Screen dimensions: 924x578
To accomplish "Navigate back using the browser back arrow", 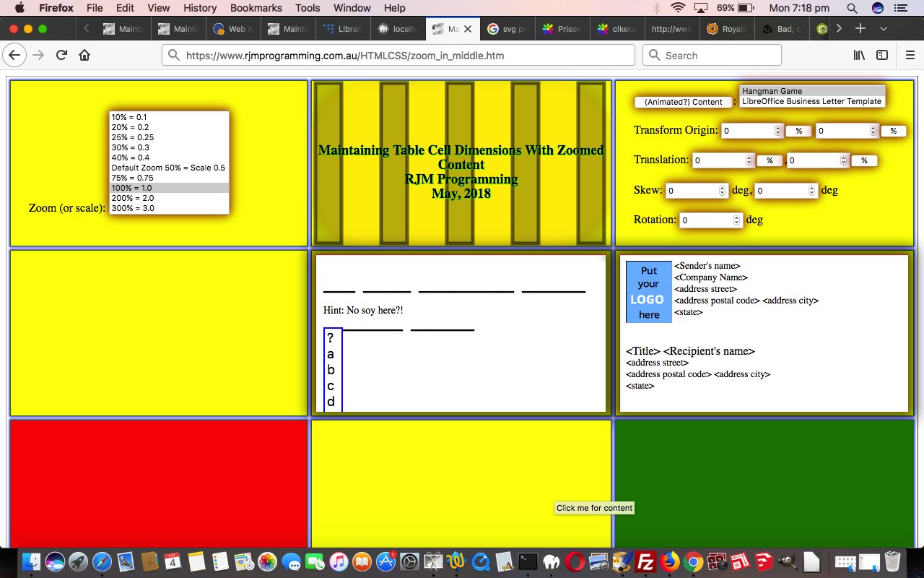I will pyautogui.click(x=14, y=55).
